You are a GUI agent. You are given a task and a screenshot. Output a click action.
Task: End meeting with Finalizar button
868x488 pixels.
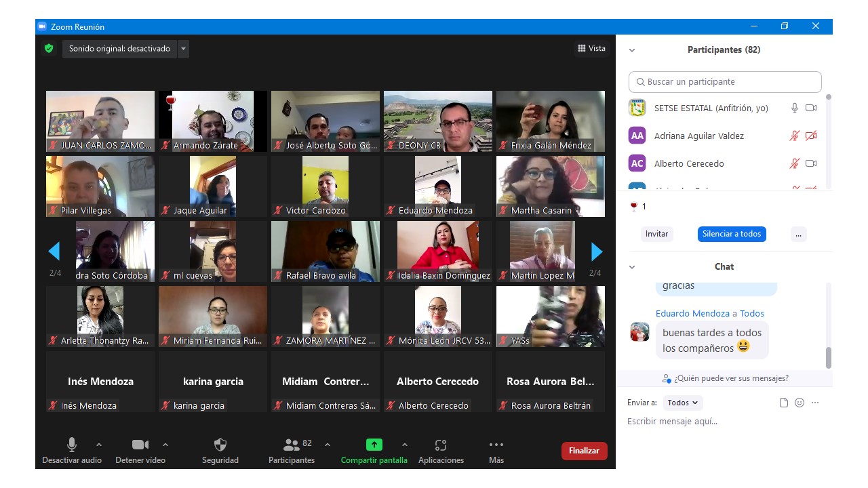(584, 451)
